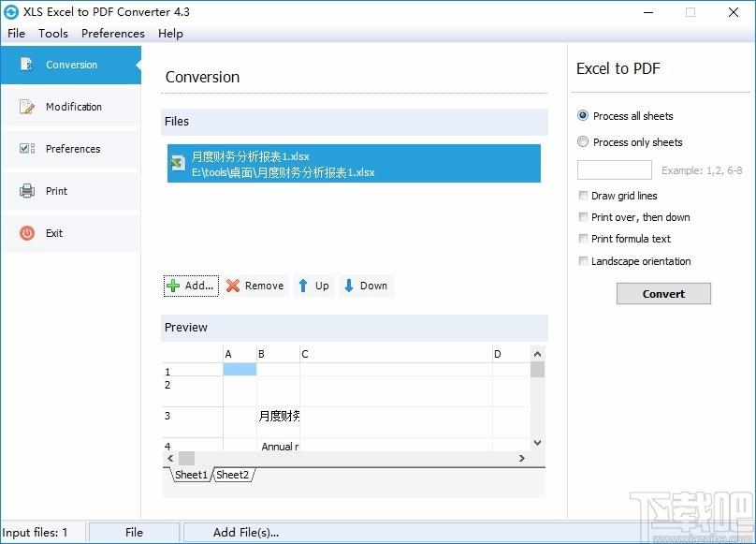756x544 pixels.
Task: Enable Print over, then down checkbox
Action: click(x=583, y=217)
